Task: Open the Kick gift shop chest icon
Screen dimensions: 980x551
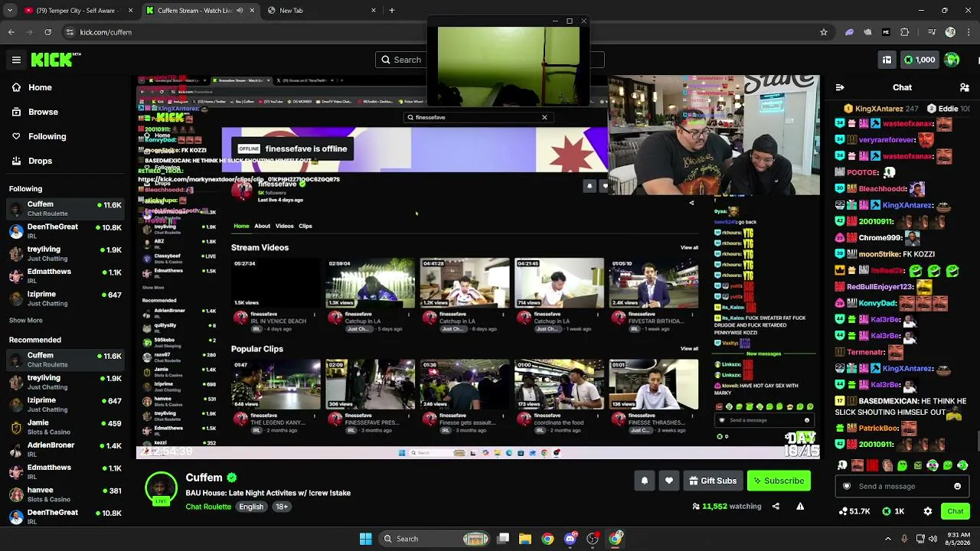Action: (x=887, y=60)
